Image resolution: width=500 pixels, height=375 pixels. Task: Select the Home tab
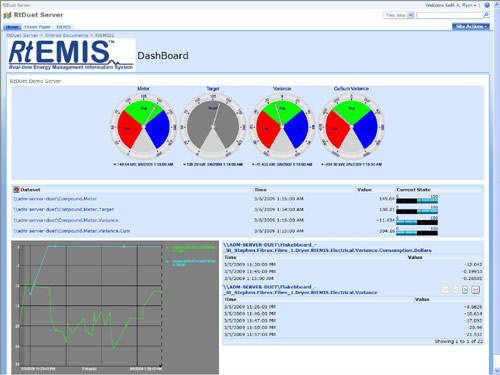[13, 27]
